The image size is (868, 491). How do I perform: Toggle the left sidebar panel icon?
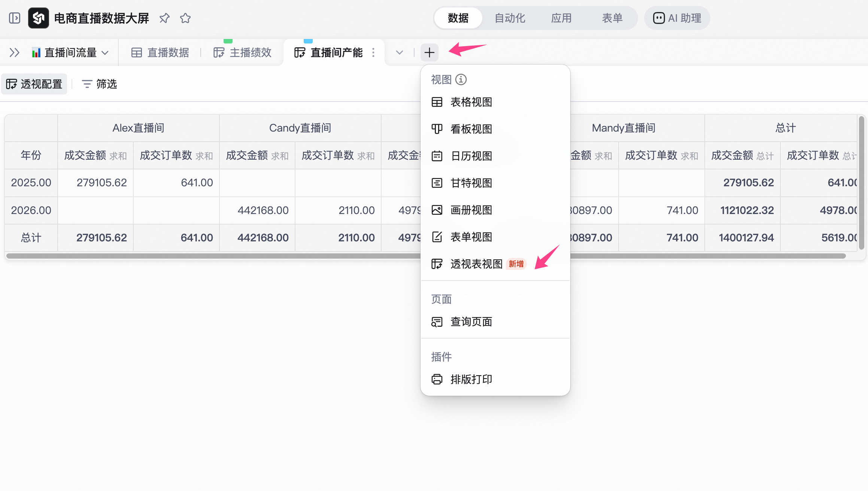(x=15, y=18)
